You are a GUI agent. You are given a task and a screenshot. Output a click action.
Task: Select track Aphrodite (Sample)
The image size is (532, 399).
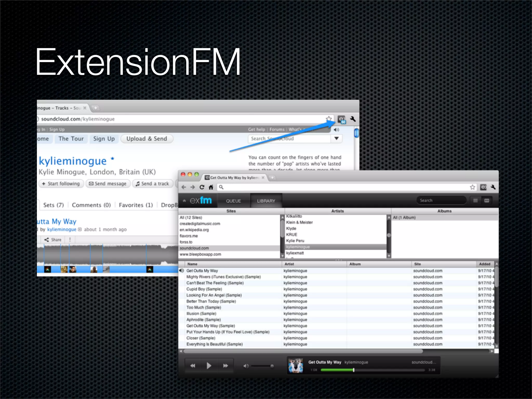tap(336, 320)
